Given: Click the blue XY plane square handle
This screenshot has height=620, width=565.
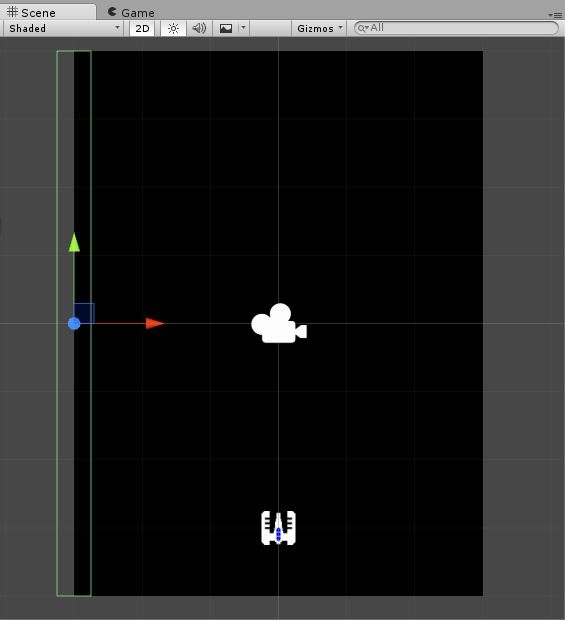Looking at the screenshot, I should click(84, 313).
